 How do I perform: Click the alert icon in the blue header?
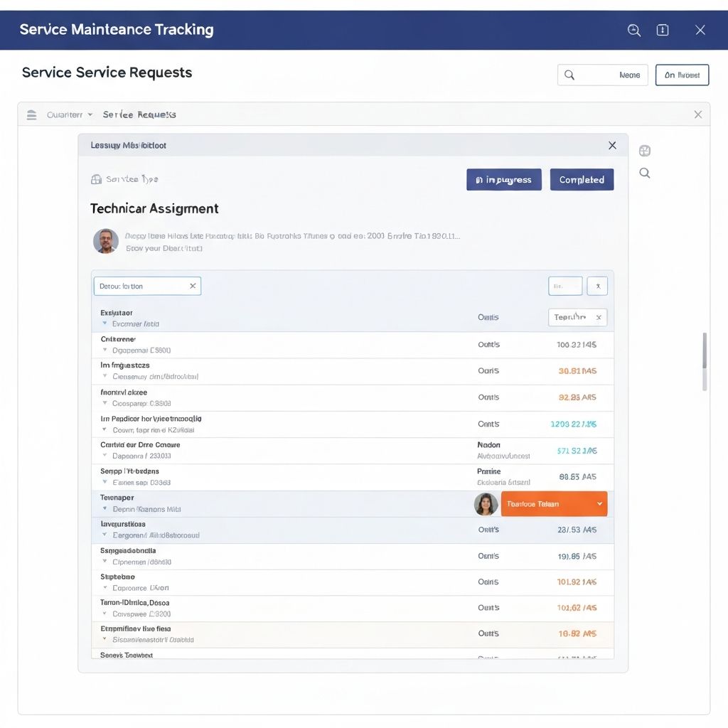(x=663, y=30)
